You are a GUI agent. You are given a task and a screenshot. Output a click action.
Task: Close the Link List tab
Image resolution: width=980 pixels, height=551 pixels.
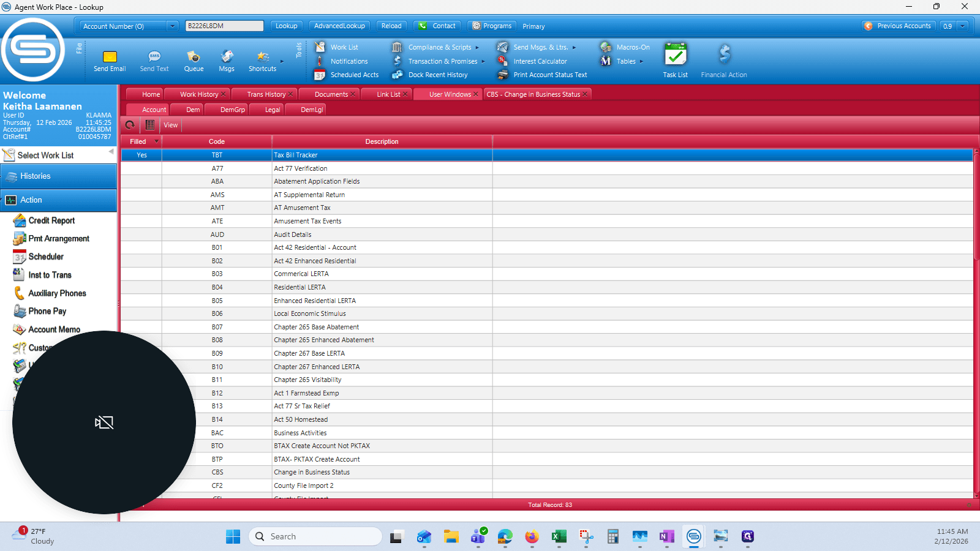tap(405, 94)
